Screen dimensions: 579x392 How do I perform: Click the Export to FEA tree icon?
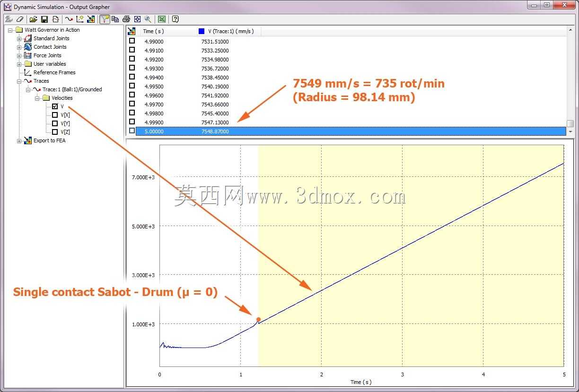pyautogui.click(x=28, y=140)
